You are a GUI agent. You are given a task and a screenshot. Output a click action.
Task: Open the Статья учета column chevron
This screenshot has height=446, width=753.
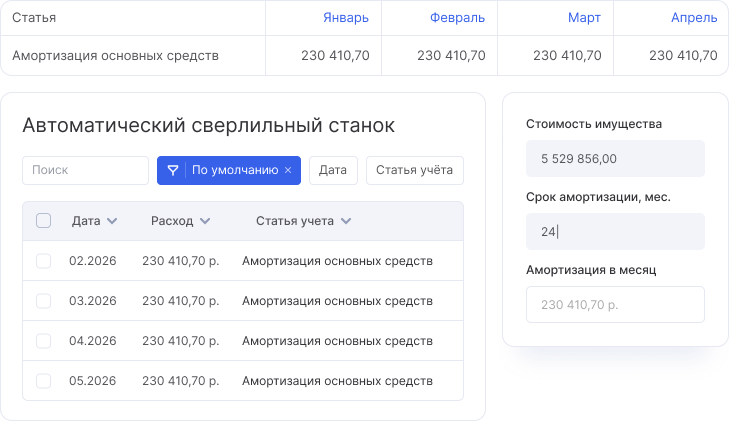pos(345,221)
